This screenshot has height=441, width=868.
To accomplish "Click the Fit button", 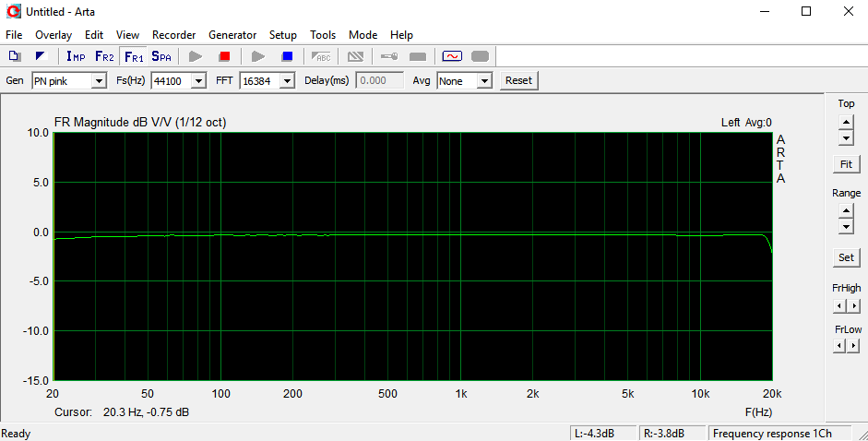I will (846, 164).
